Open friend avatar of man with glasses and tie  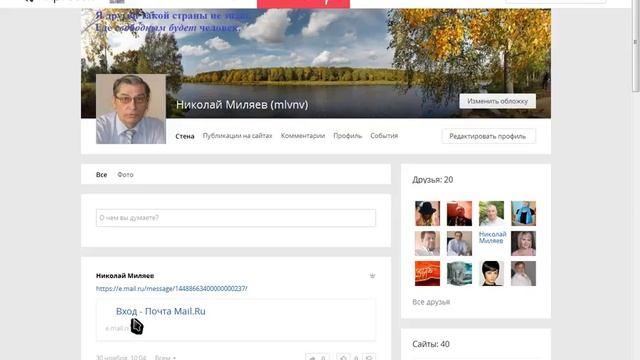click(x=459, y=243)
